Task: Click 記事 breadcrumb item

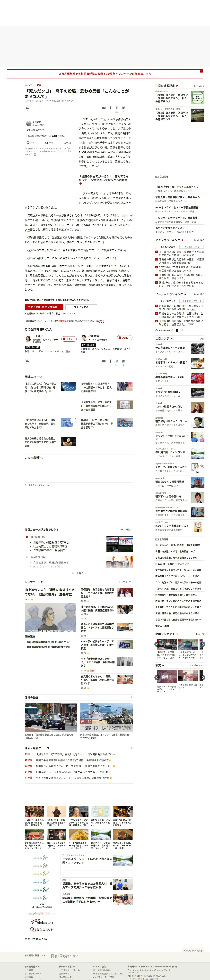Action: (x=39, y=86)
